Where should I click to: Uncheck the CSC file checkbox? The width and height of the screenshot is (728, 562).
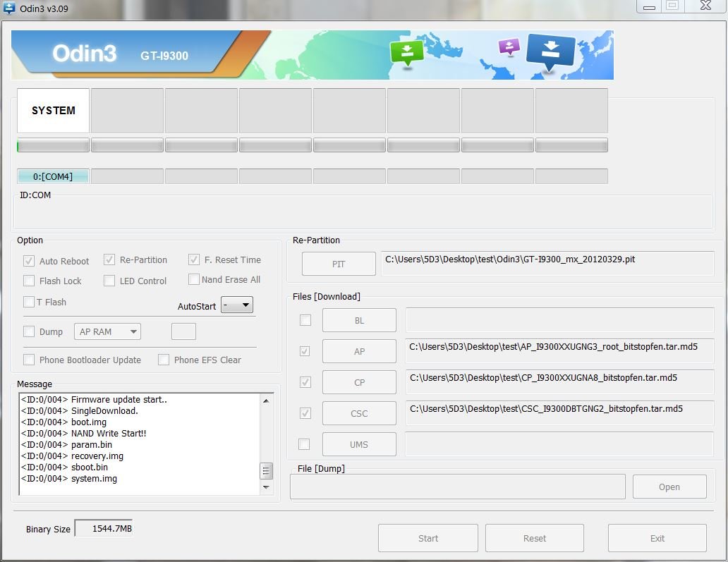click(305, 413)
